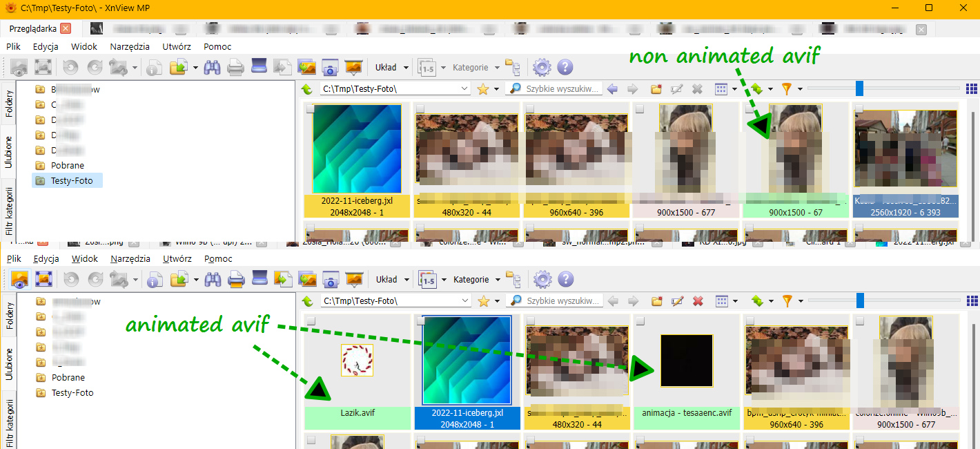Click the scanner icon in lower window toolbar

[259, 280]
